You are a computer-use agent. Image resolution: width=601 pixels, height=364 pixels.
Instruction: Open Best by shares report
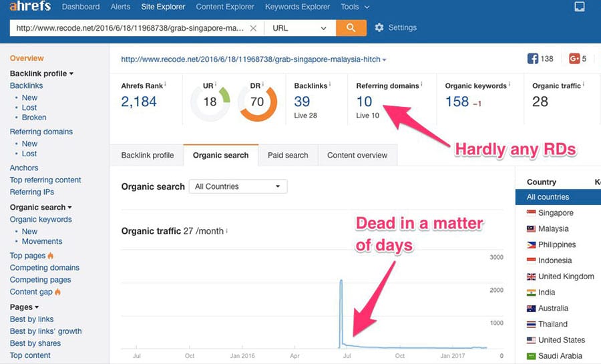coord(35,343)
